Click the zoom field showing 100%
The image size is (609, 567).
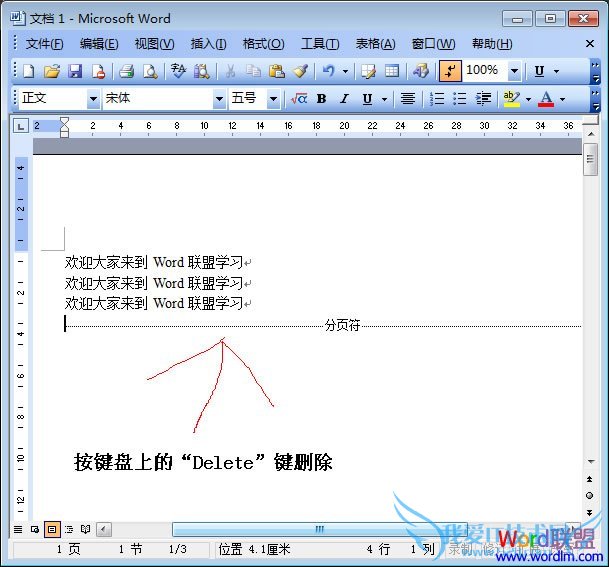tap(485, 71)
